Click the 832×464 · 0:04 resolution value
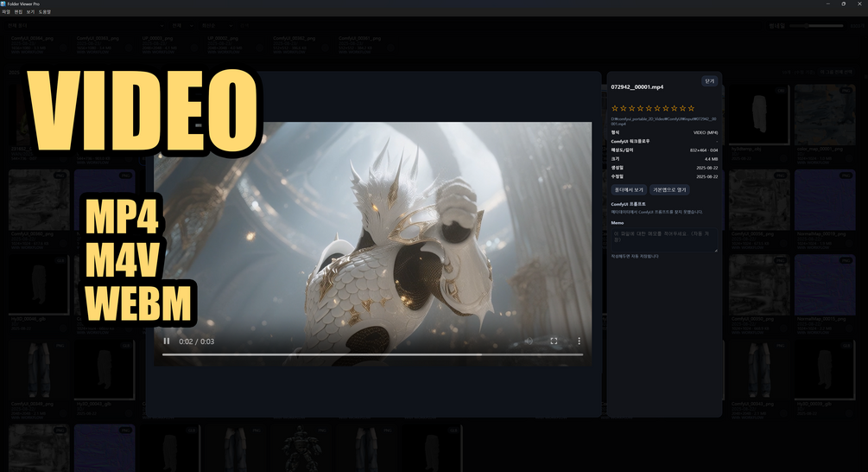The height and width of the screenshot is (472, 868). pyautogui.click(x=704, y=150)
